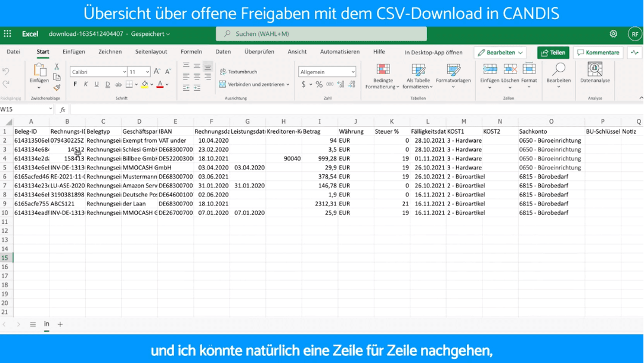Switch to the Einfügen ribbon tab

point(74,52)
